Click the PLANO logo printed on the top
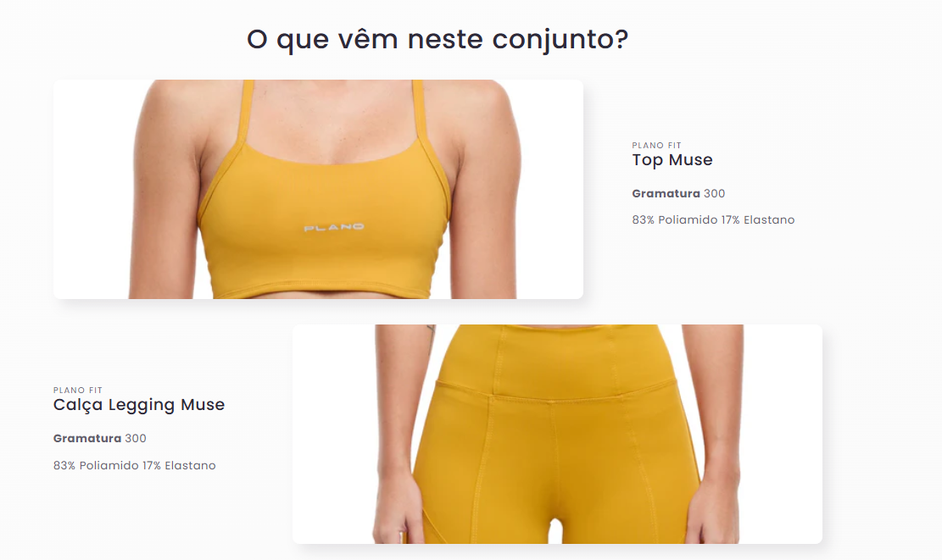The width and height of the screenshot is (942, 560). (x=334, y=228)
